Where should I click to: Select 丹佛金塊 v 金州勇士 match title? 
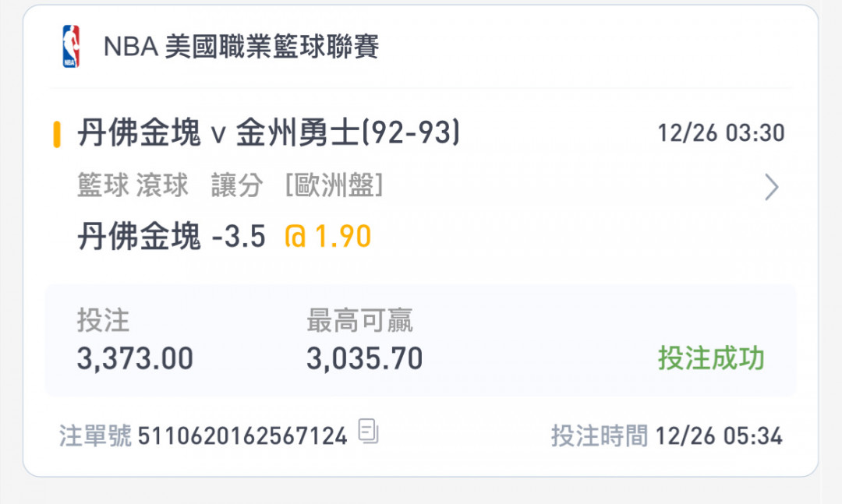[268, 132]
